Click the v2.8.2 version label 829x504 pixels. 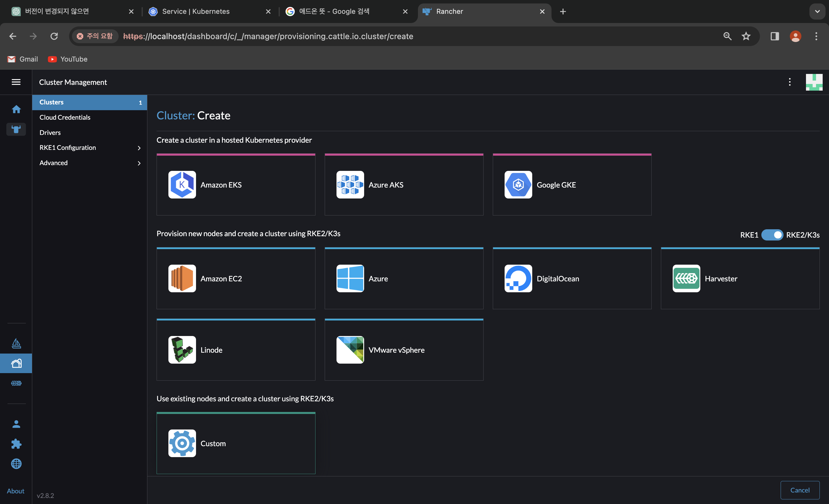tap(45, 495)
